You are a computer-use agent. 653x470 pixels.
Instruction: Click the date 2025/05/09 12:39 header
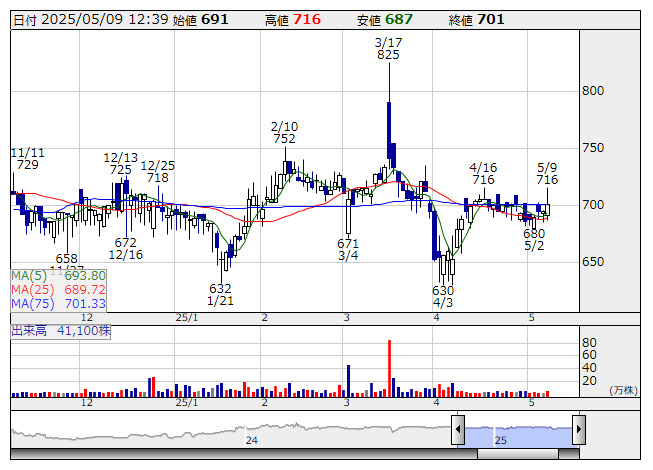91,20
